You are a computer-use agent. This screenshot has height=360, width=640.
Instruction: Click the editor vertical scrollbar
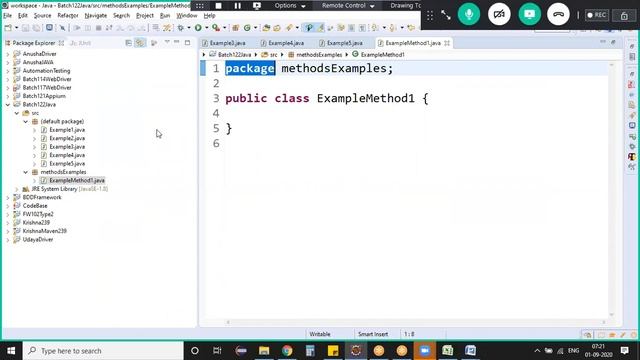[x=611, y=190]
